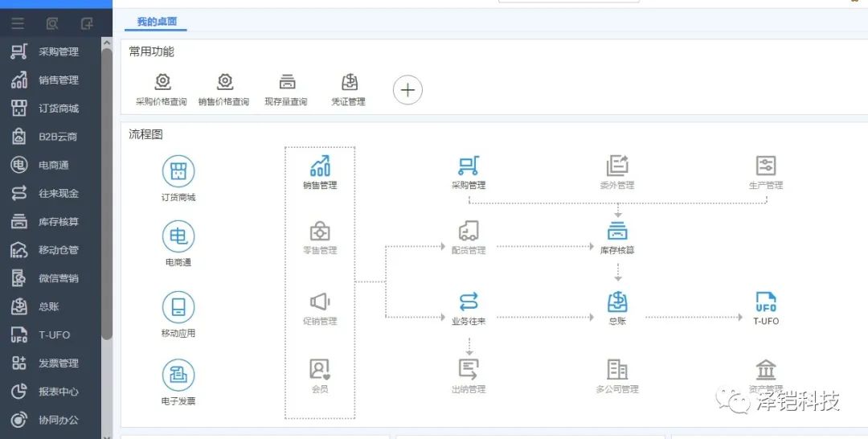Open 订货商城 in the flowchart
Viewport: 868px width, 439px height.
(x=178, y=171)
